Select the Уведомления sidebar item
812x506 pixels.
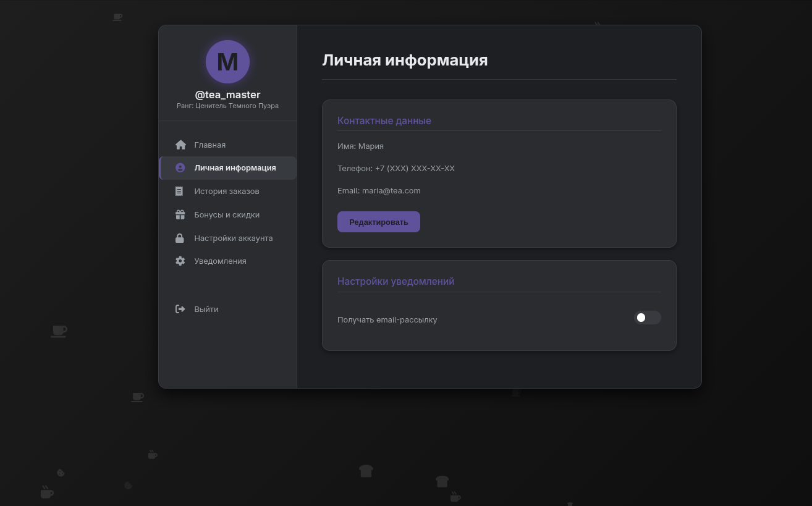(220, 261)
